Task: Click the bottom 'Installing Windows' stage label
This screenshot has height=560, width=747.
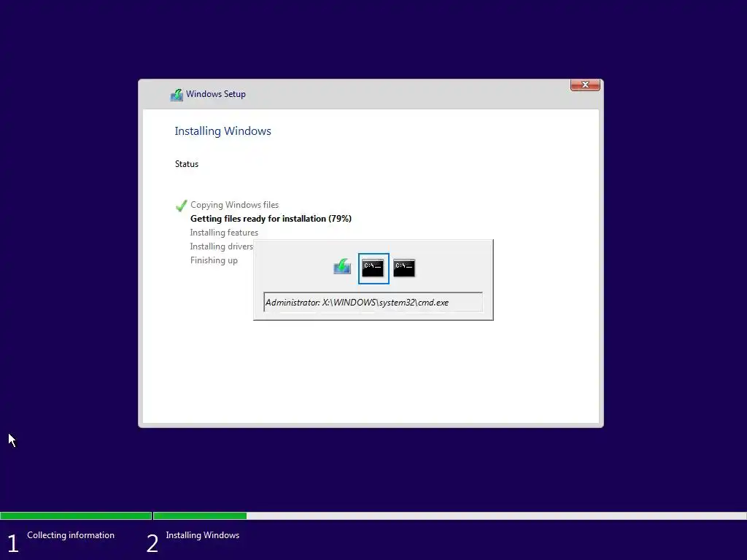Action: (203, 535)
